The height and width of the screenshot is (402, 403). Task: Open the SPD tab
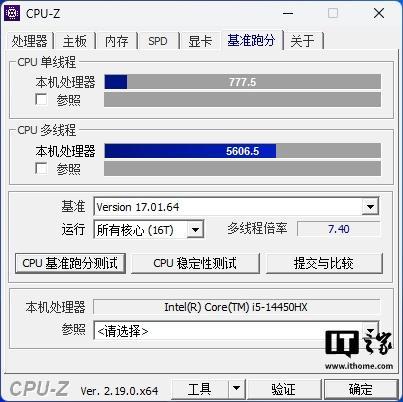point(158,41)
